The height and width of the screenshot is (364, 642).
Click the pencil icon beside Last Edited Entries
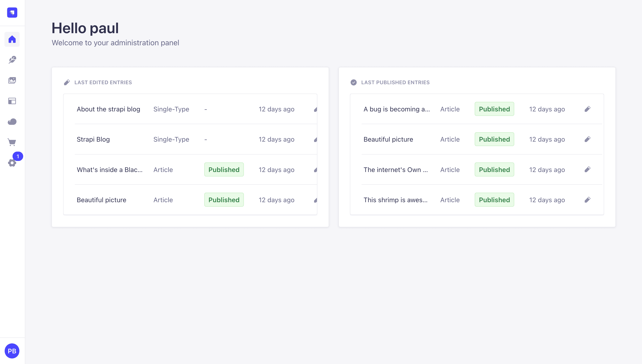point(67,82)
